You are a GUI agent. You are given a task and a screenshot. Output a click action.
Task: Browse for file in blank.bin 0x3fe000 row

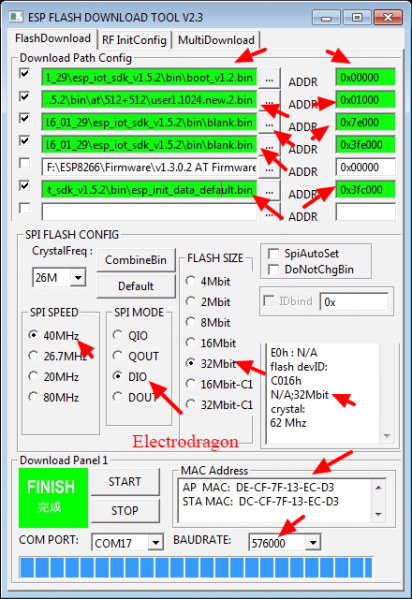click(269, 146)
